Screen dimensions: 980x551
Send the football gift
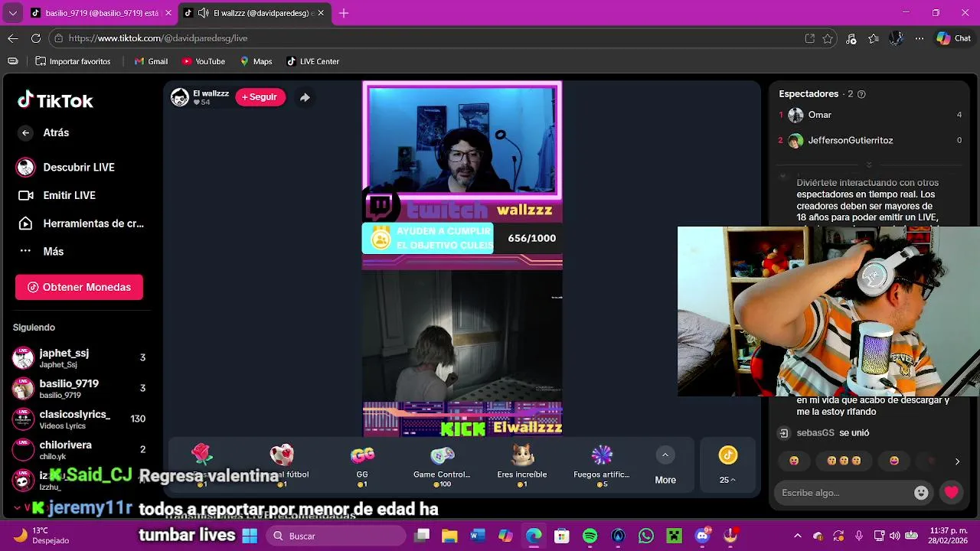(282, 464)
